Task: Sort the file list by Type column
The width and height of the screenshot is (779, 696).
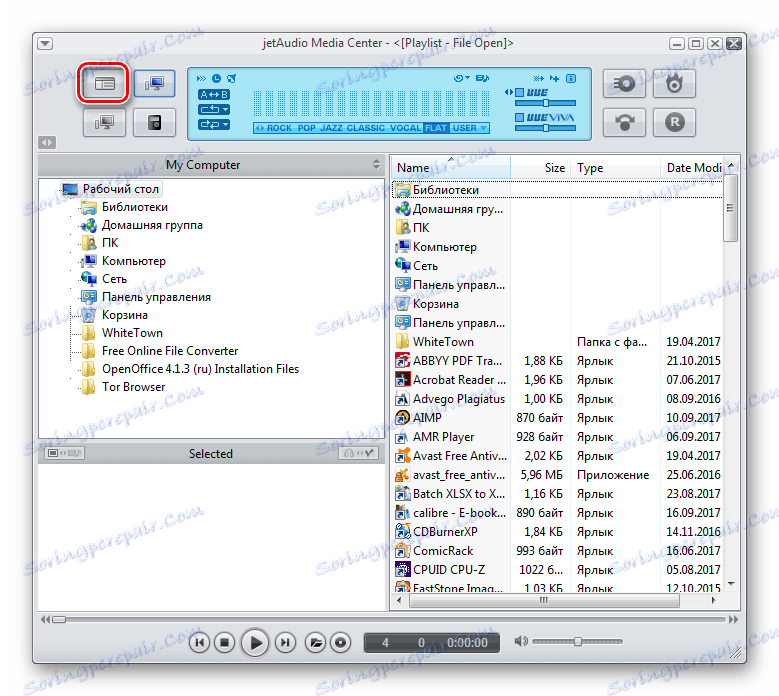Action: pos(616,168)
